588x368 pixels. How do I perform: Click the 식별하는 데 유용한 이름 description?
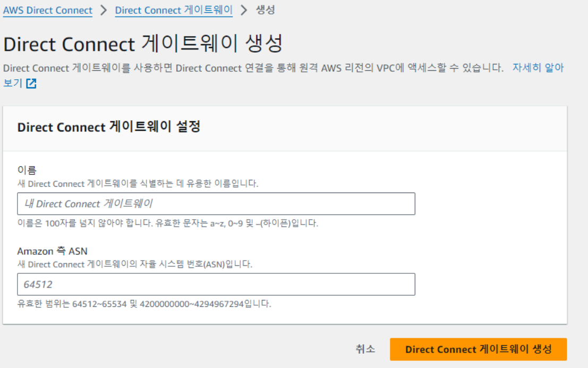[138, 183]
